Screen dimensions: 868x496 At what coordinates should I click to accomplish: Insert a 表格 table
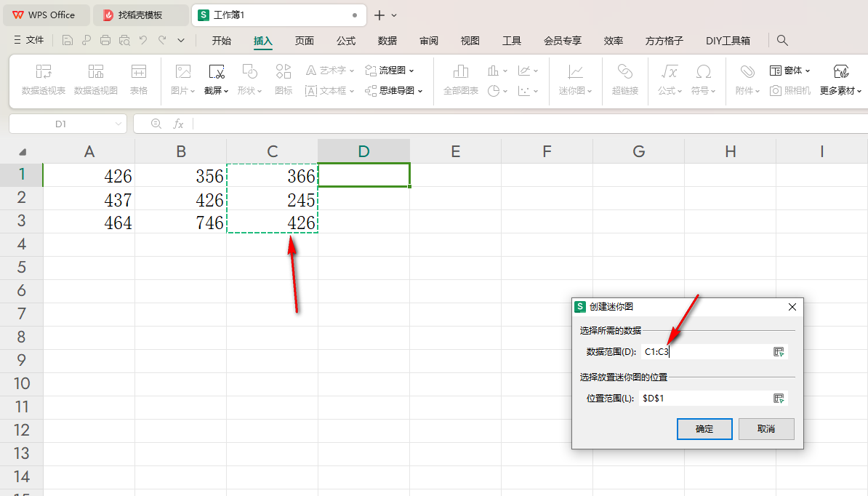138,80
